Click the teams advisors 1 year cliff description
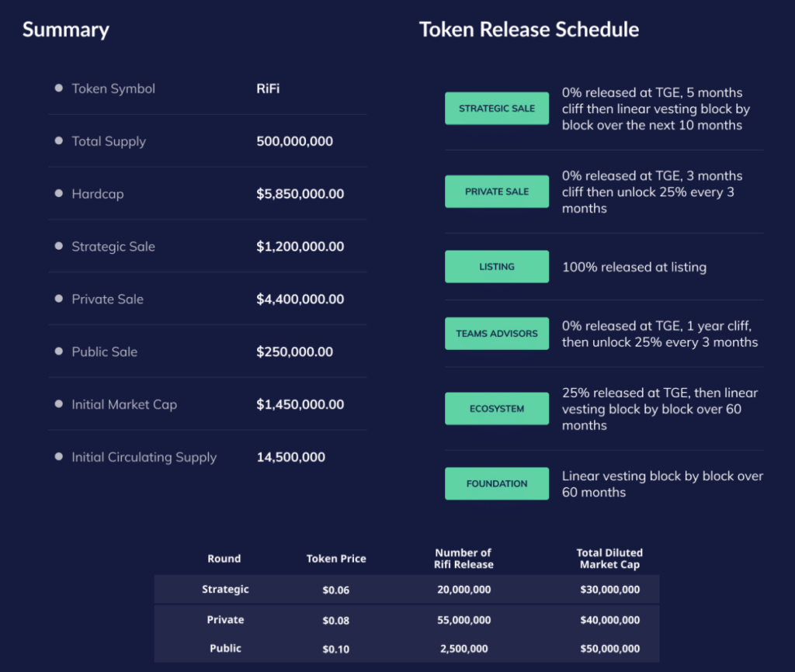Viewport: 795px width, 672px height. (660, 334)
